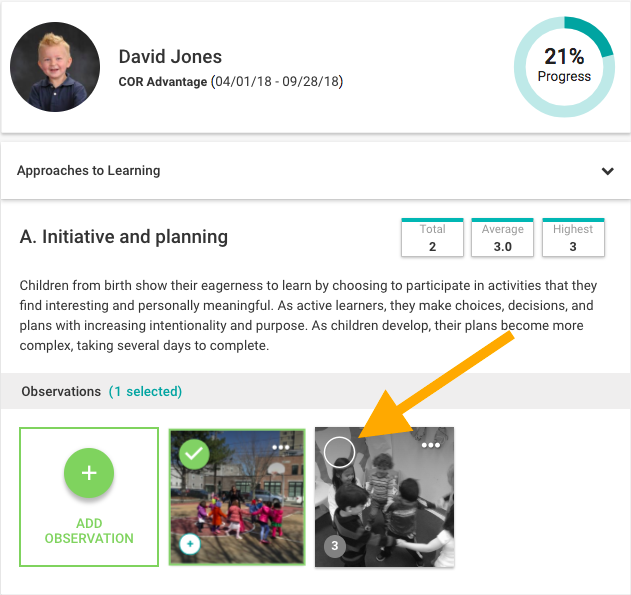This screenshot has height=595, width=631.
Task: Expand the Approaches to Learning chevron
Action: point(607,171)
